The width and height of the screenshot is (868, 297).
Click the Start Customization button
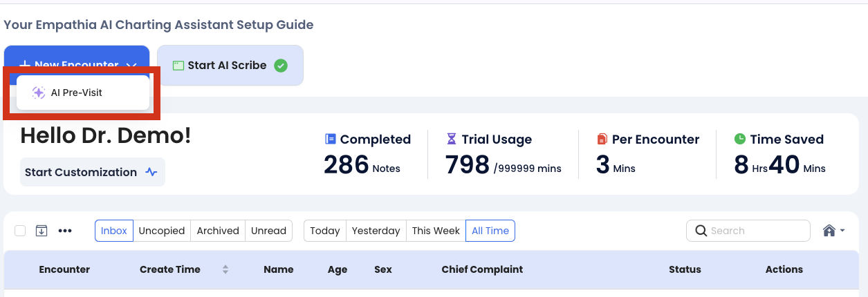click(x=93, y=172)
